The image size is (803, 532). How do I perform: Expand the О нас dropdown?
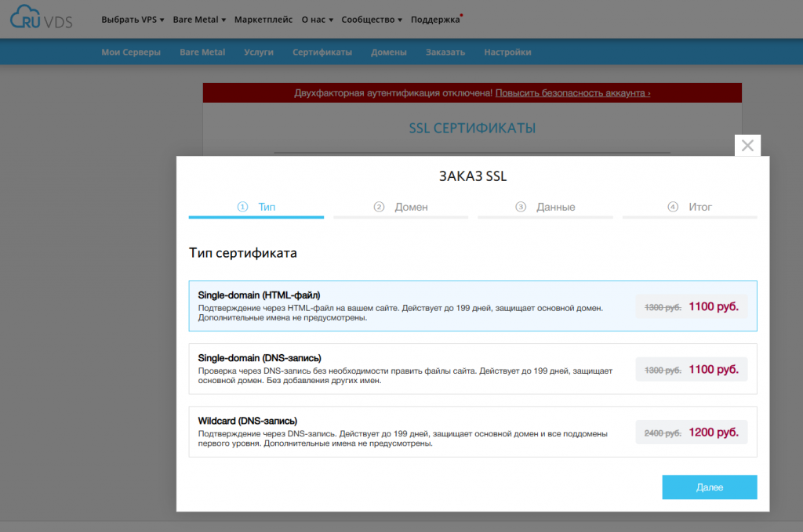pos(317,20)
